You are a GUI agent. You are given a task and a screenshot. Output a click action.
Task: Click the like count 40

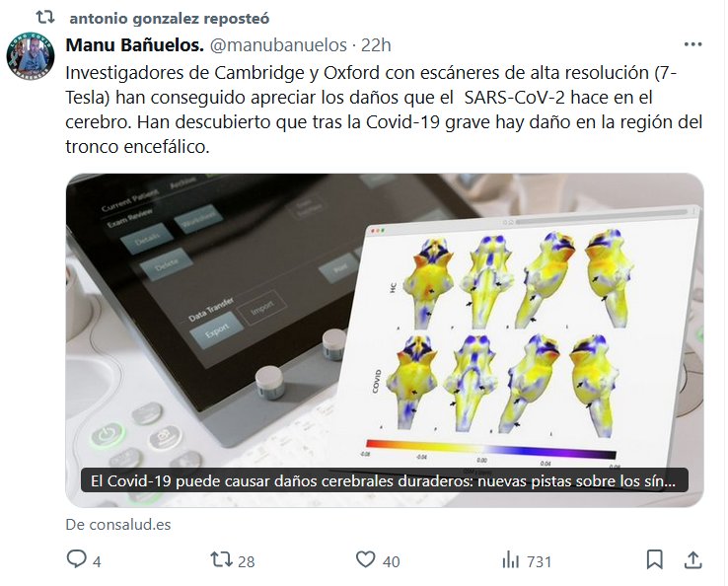click(x=391, y=560)
